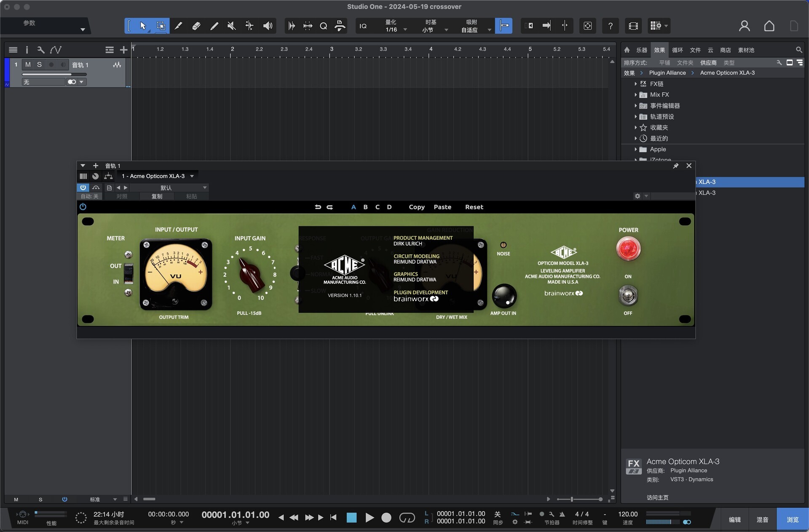Redo in the plugin toolbar
The height and width of the screenshot is (532, 809).
pyautogui.click(x=330, y=207)
